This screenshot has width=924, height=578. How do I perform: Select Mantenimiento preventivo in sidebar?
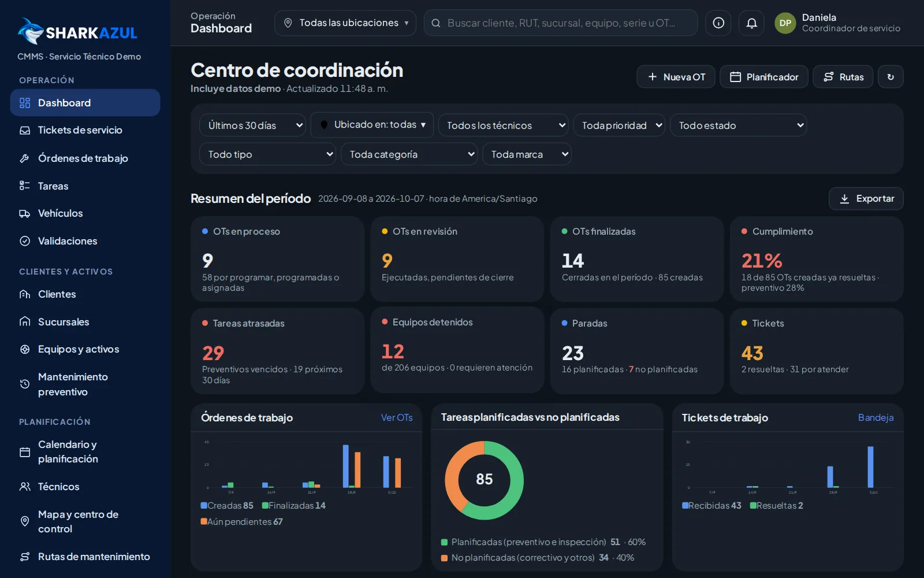[x=85, y=384]
